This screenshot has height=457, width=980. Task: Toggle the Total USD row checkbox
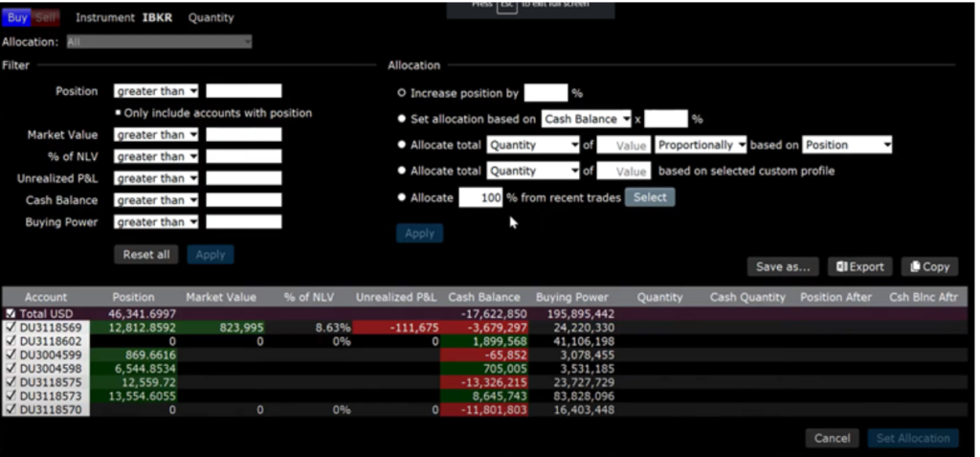(11, 313)
